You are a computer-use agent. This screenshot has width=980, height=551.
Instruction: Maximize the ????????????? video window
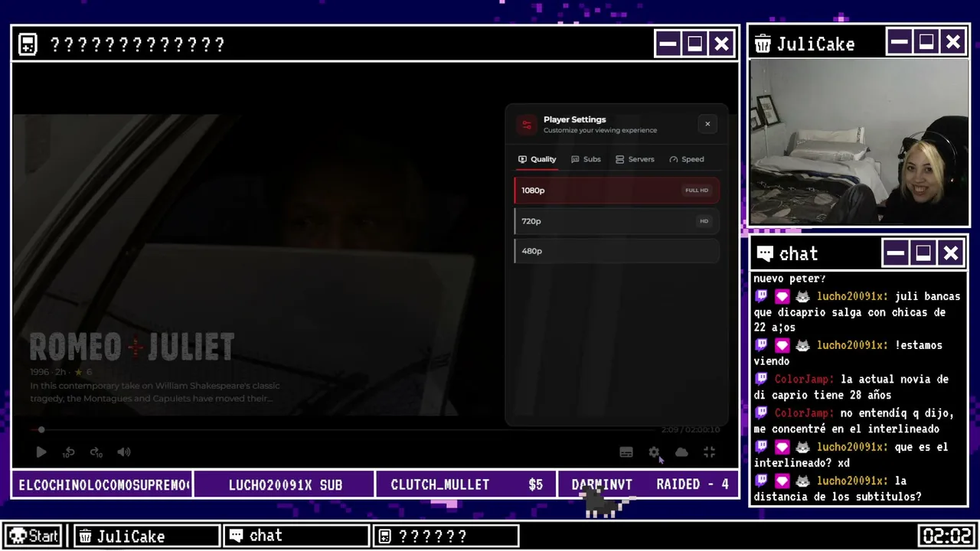click(695, 44)
